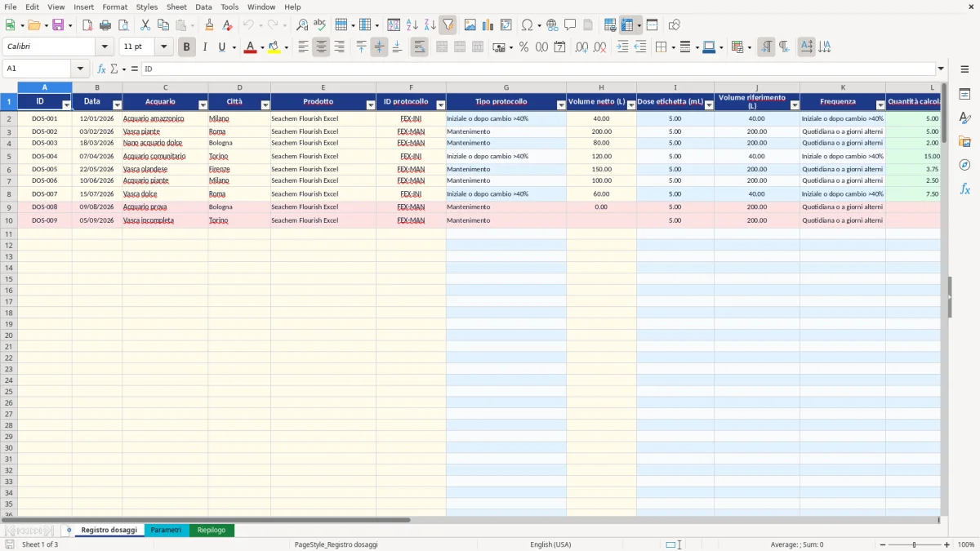The height and width of the screenshot is (551, 980).
Task: Cut the selection with the scissors icon
Action: pyautogui.click(x=145, y=25)
